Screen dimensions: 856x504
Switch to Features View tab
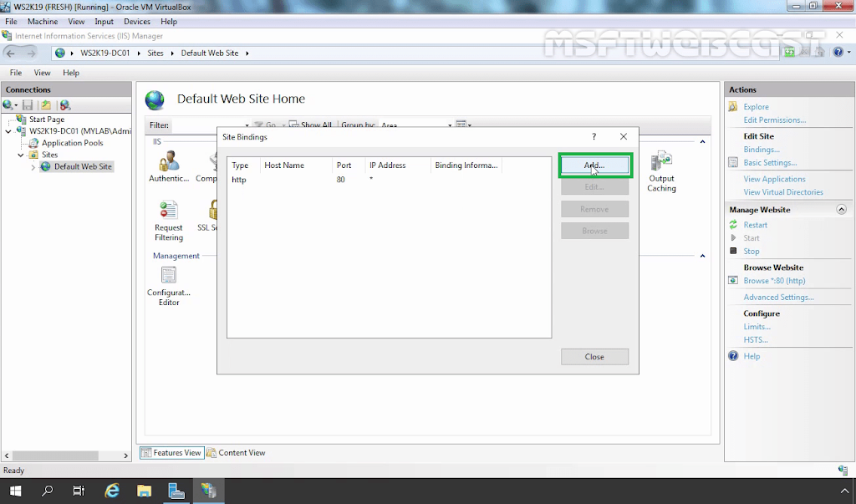[172, 453]
